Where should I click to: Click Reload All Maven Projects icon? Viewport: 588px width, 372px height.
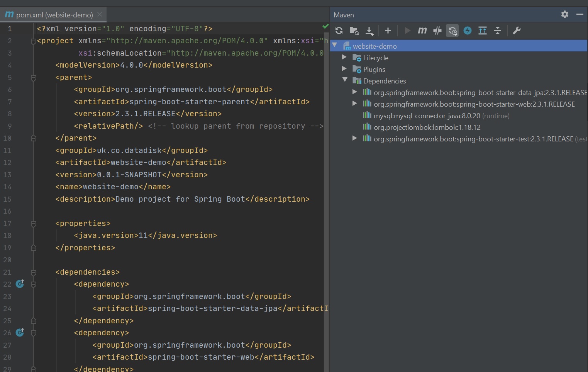(x=339, y=31)
